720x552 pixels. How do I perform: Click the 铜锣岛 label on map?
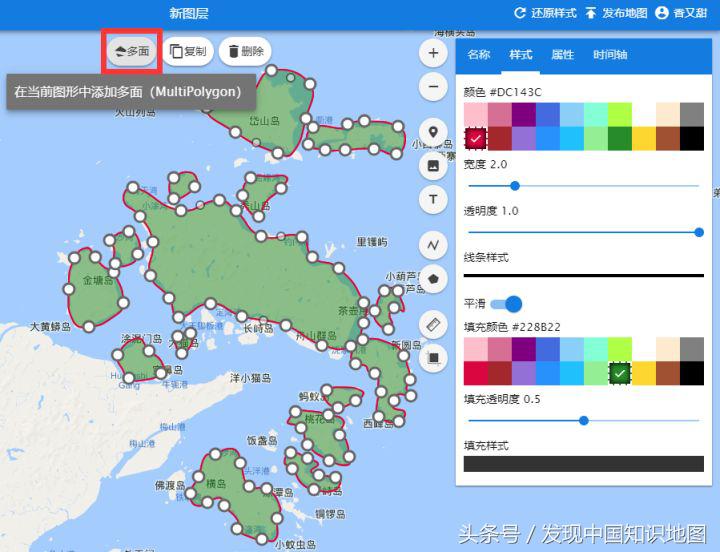coord(330,514)
